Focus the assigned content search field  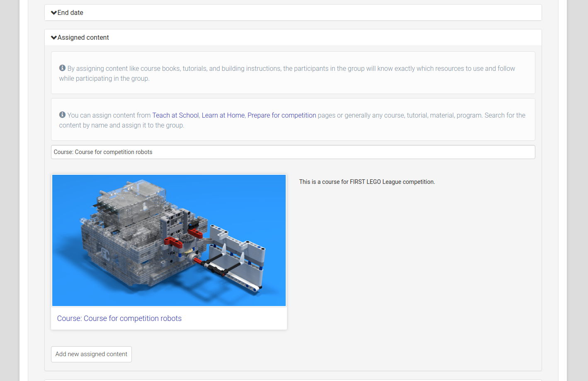pyautogui.click(x=293, y=152)
